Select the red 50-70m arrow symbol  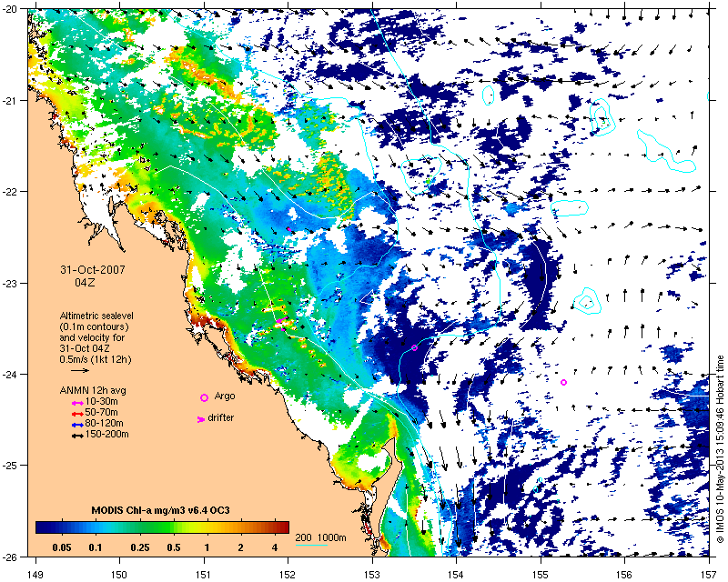point(77,414)
